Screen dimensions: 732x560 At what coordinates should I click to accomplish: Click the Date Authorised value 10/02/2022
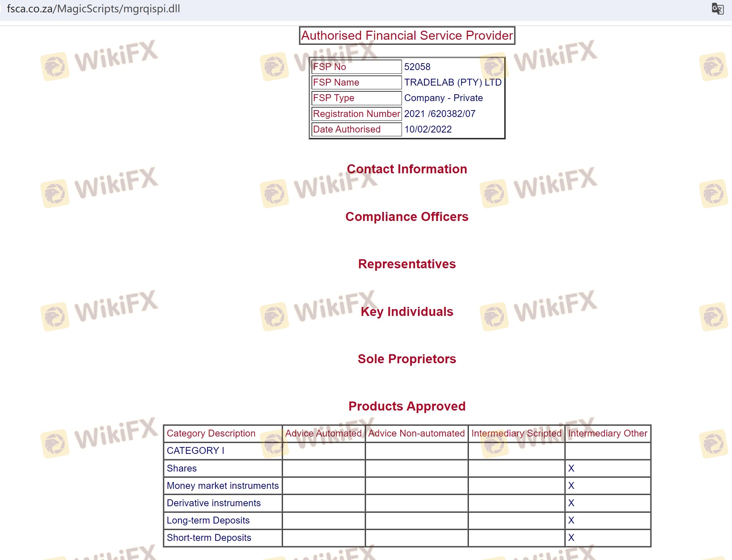click(428, 129)
